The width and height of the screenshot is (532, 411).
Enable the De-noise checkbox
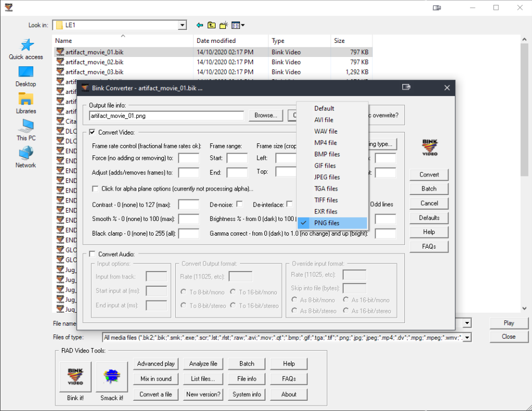(239, 204)
